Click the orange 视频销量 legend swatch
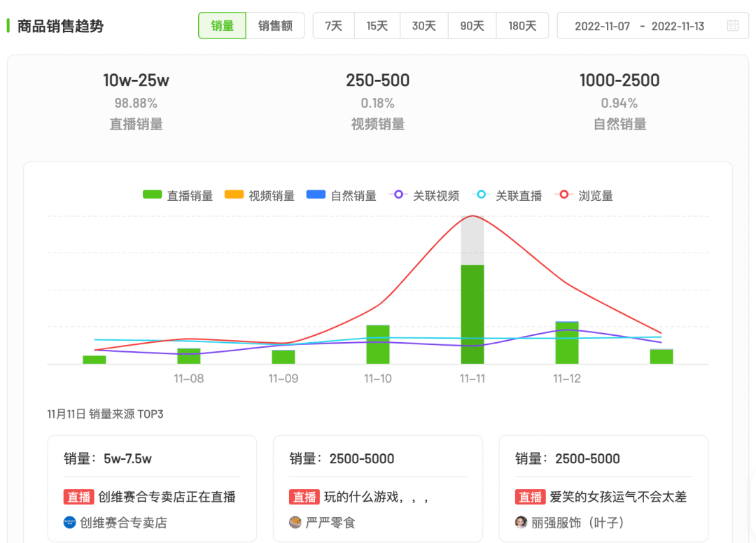The image size is (756, 543). (x=234, y=195)
